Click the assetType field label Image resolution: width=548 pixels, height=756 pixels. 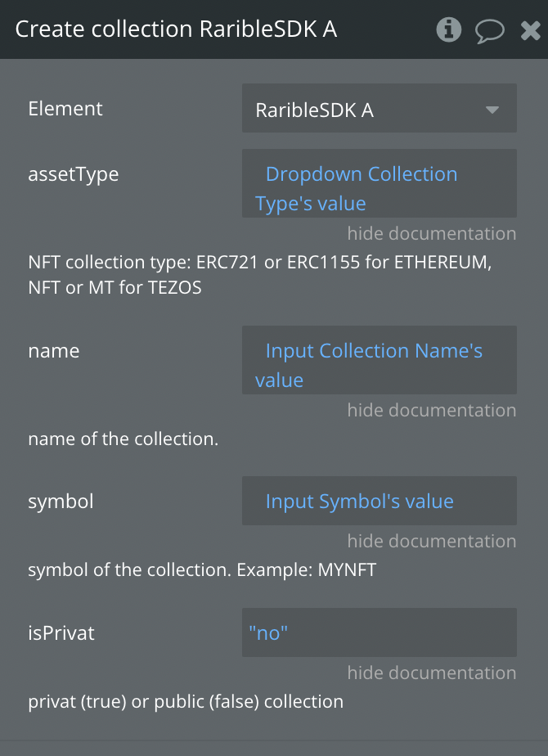tap(74, 174)
